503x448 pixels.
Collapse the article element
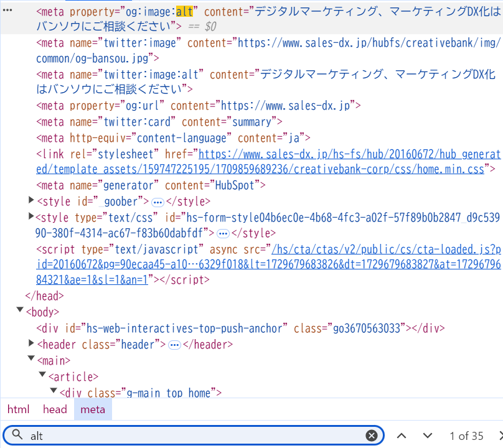[x=42, y=374]
